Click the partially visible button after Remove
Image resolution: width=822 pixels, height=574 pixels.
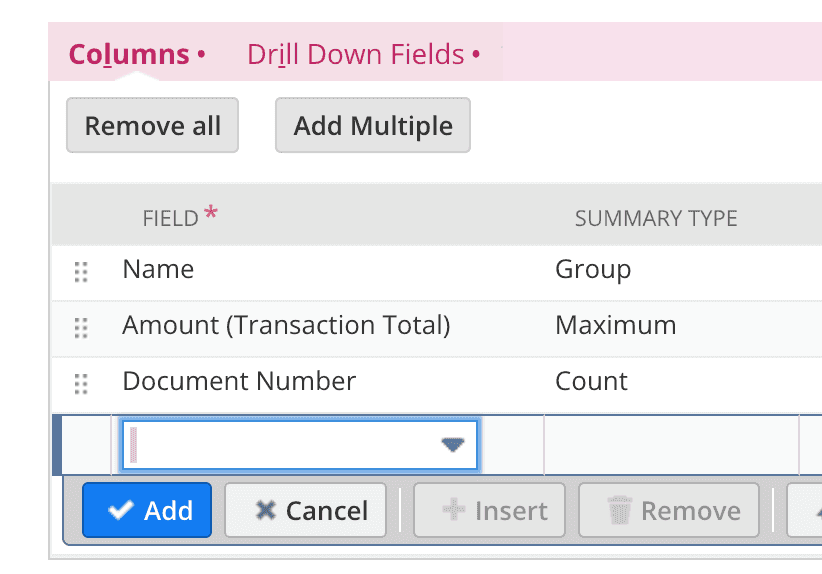(x=805, y=510)
